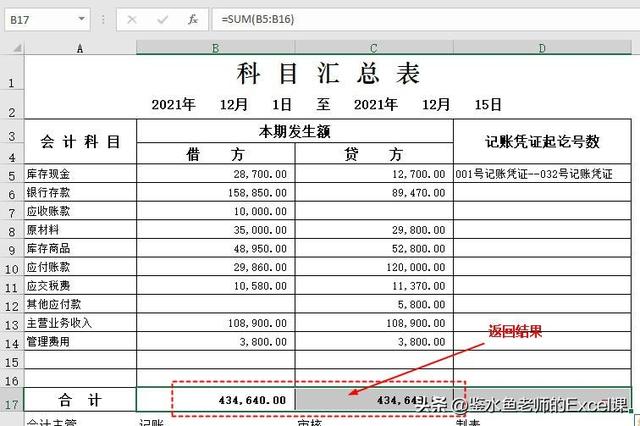Select row 1 header
The width and height of the screenshot is (640, 426).
[12, 73]
